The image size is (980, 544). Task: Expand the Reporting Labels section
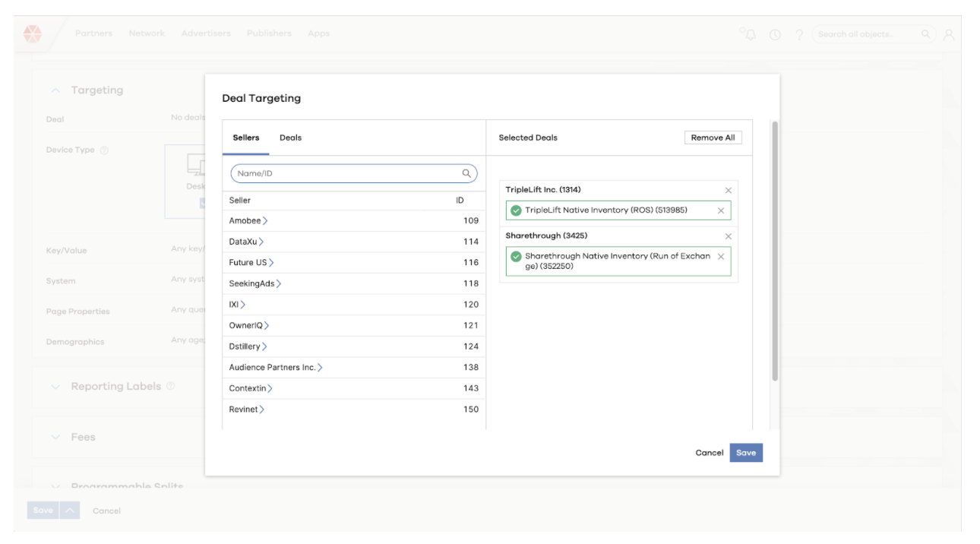(x=55, y=387)
